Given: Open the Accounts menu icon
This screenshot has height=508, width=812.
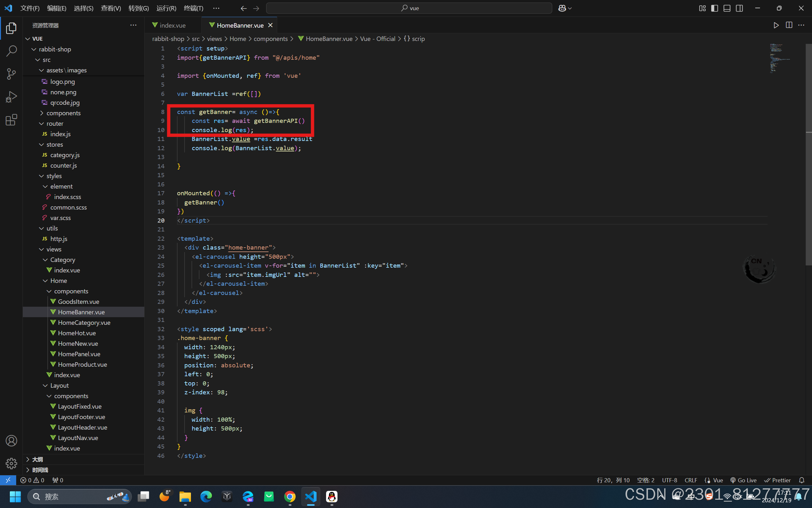Looking at the screenshot, I should [x=11, y=440].
